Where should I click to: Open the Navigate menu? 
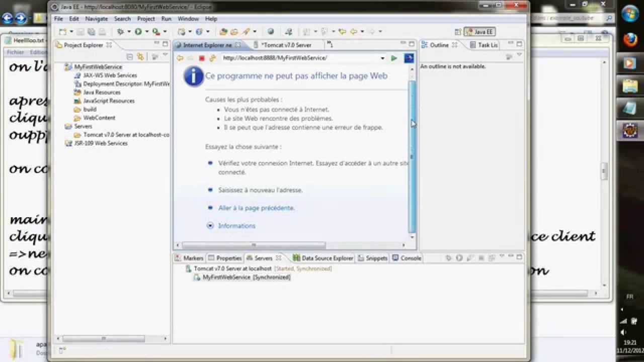[x=96, y=19]
